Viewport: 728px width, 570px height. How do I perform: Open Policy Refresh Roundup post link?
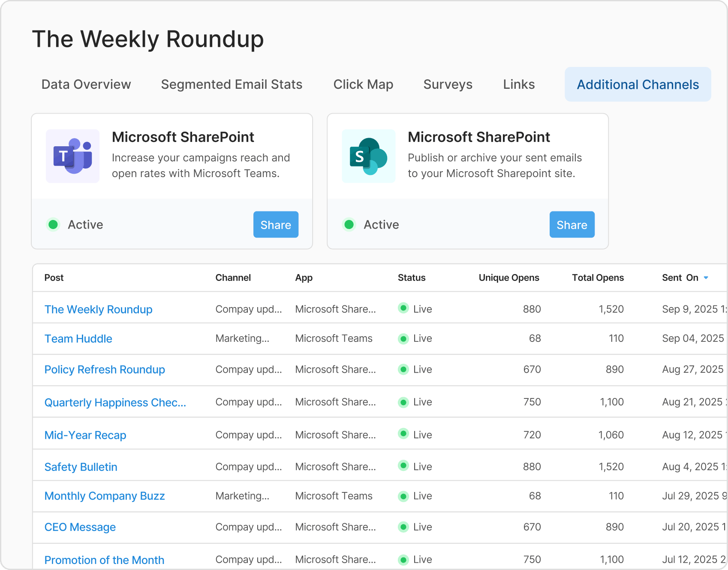coord(105,370)
